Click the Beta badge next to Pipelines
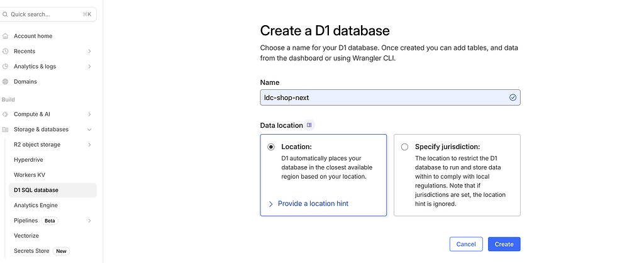Screen dimensions: 644x263 (x=50, y=221)
